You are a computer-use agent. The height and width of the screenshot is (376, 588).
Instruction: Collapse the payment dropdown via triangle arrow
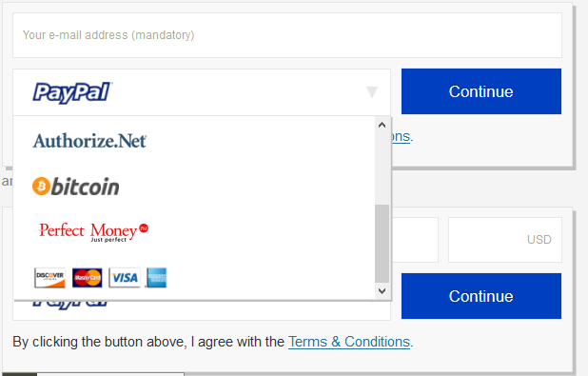(372, 92)
